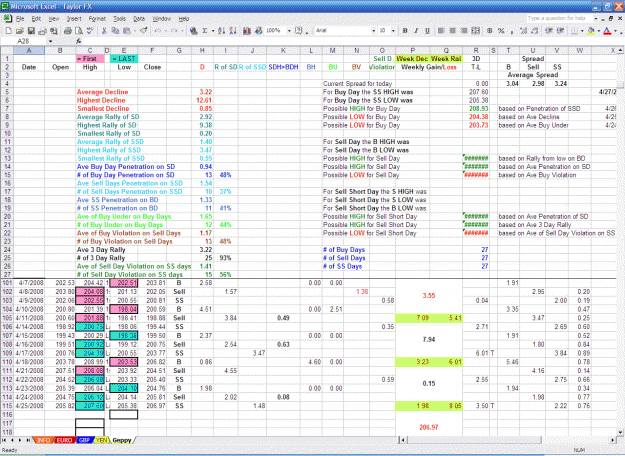625x456 pixels.
Task: Click the Increase Decimal icon
Action: (524, 31)
